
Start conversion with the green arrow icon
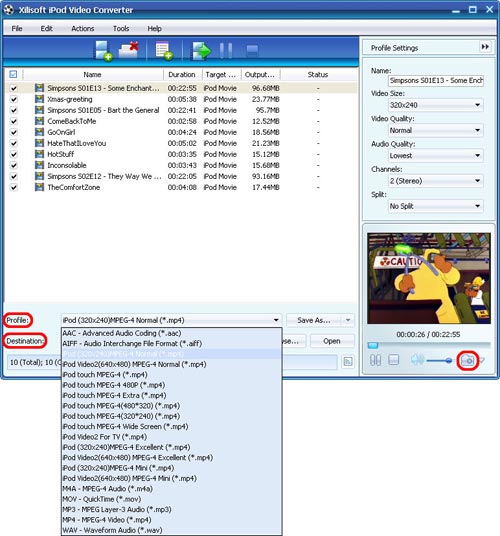pyautogui.click(x=201, y=51)
